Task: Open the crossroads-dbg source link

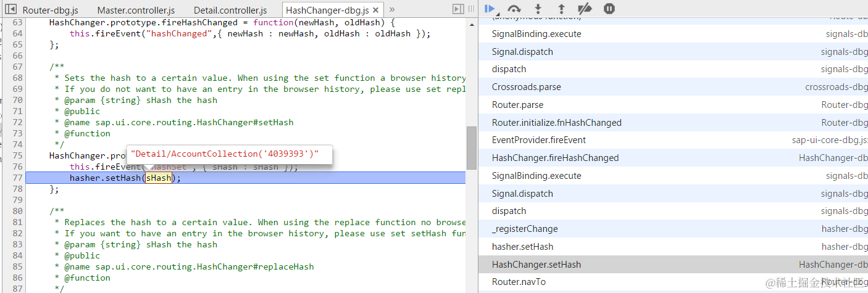Action: pyautogui.click(x=837, y=87)
